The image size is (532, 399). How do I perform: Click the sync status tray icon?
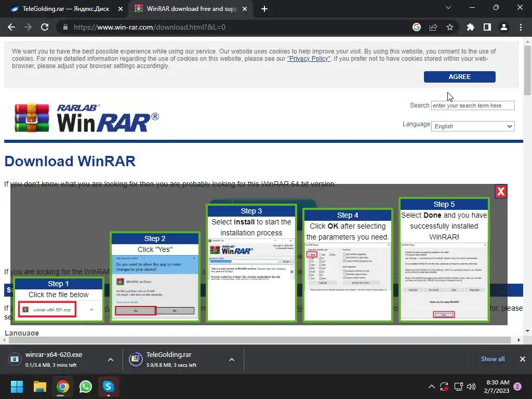[445, 387]
